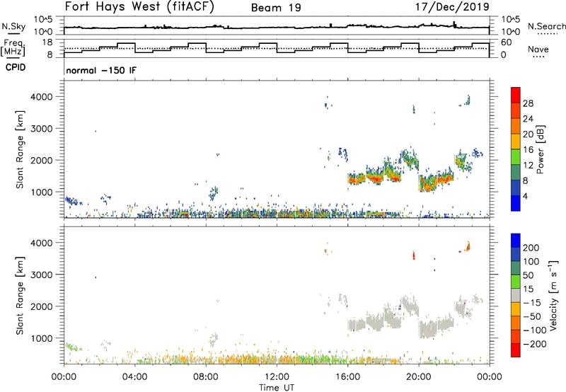Click left '10^5' noise axis tick

tap(42, 20)
